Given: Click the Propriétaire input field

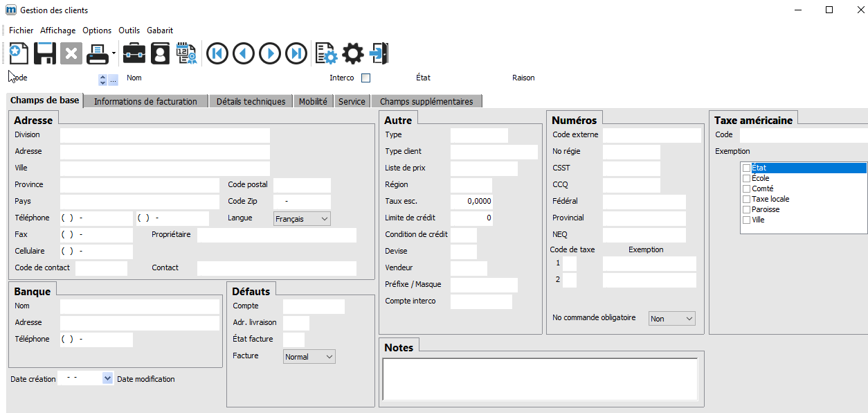Looking at the screenshot, I should point(277,235).
